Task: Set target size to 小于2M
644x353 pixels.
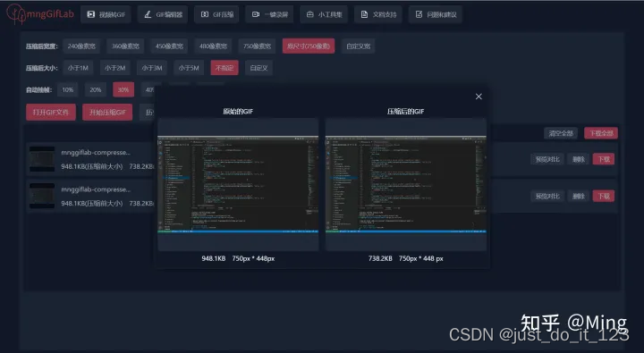Action: click(115, 68)
